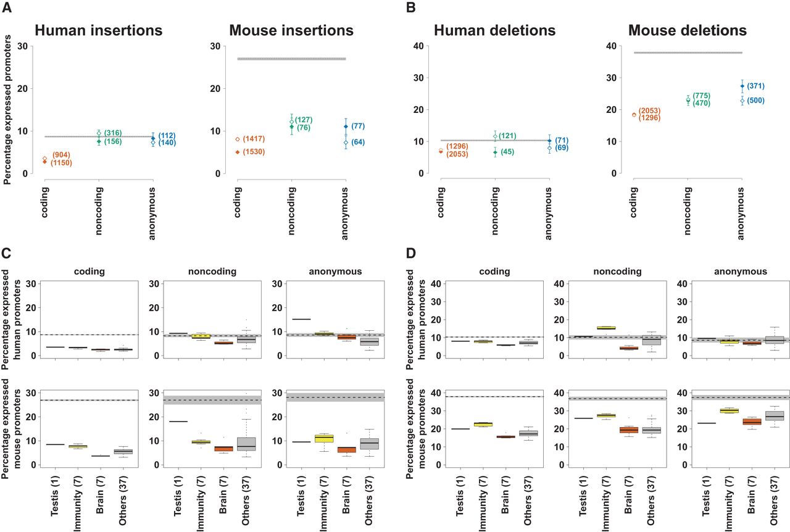Click the blue (112) data label
Image resolution: width=790 pixels, height=532 pixels.
[x=167, y=136]
